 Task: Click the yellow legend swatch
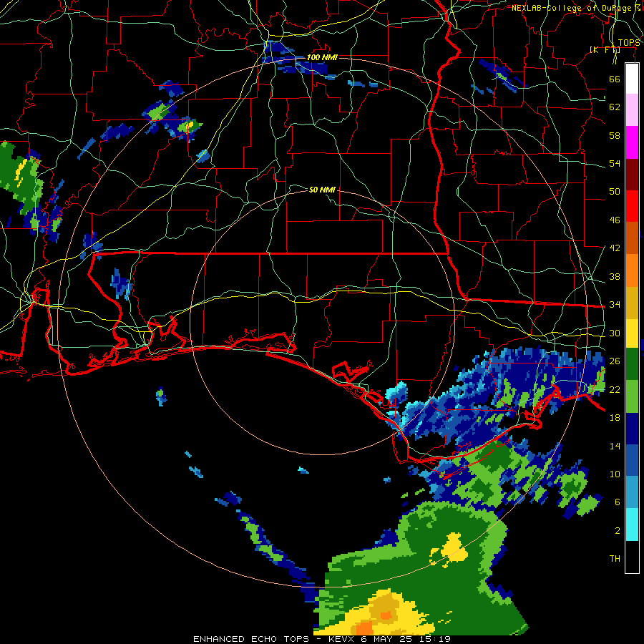pos(632,333)
